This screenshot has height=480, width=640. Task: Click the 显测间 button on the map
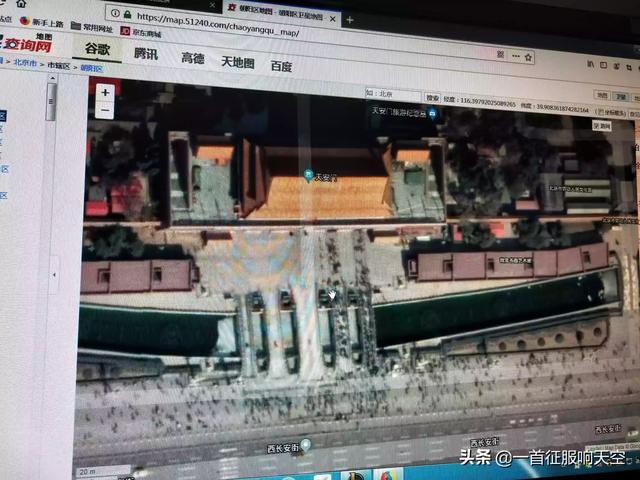(x=602, y=126)
